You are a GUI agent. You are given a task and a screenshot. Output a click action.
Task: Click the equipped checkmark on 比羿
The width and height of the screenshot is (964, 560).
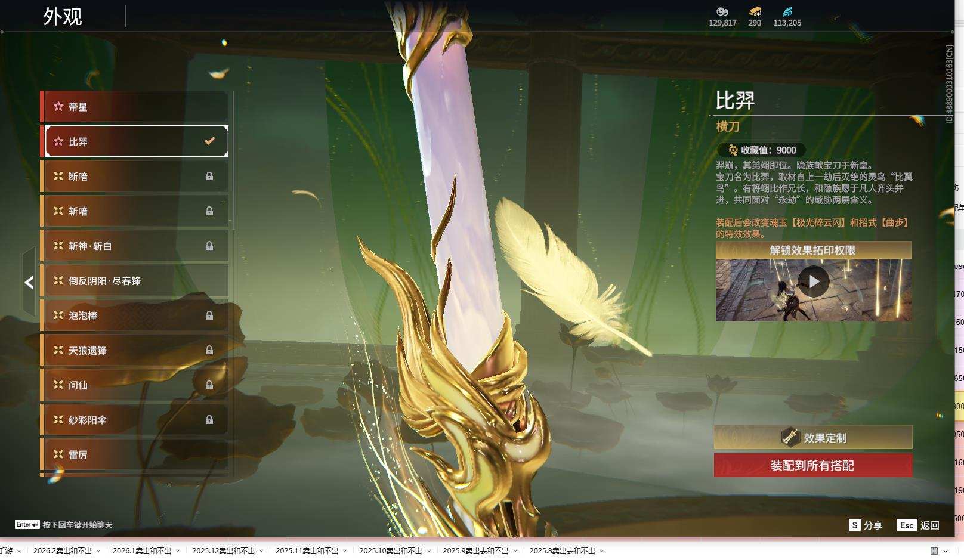point(209,141)
